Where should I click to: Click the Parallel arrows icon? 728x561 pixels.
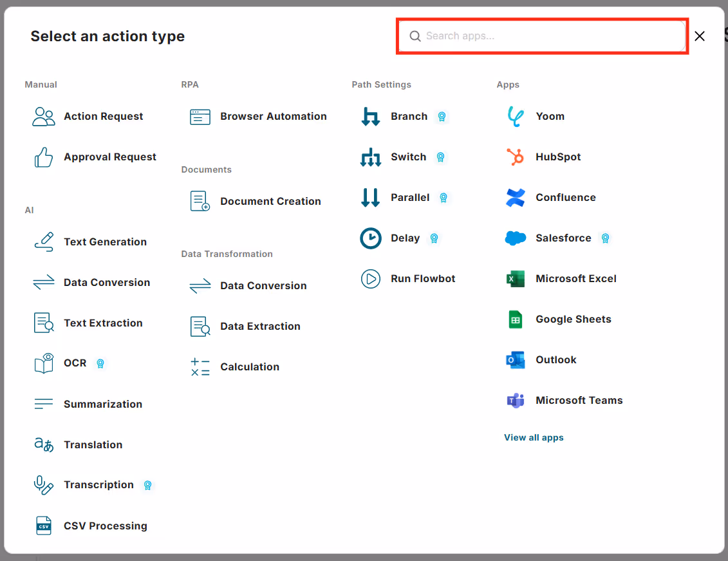coord(371,197)
